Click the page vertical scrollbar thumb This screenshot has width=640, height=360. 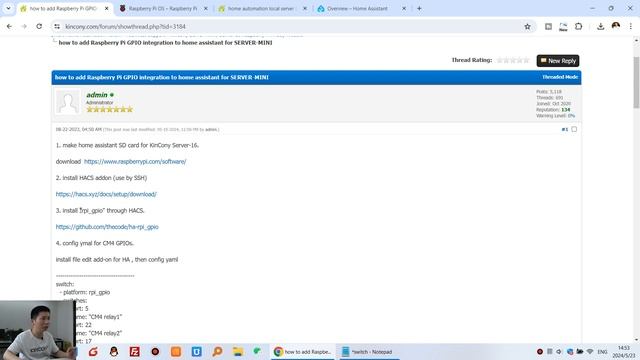click(x=636, y=82)
